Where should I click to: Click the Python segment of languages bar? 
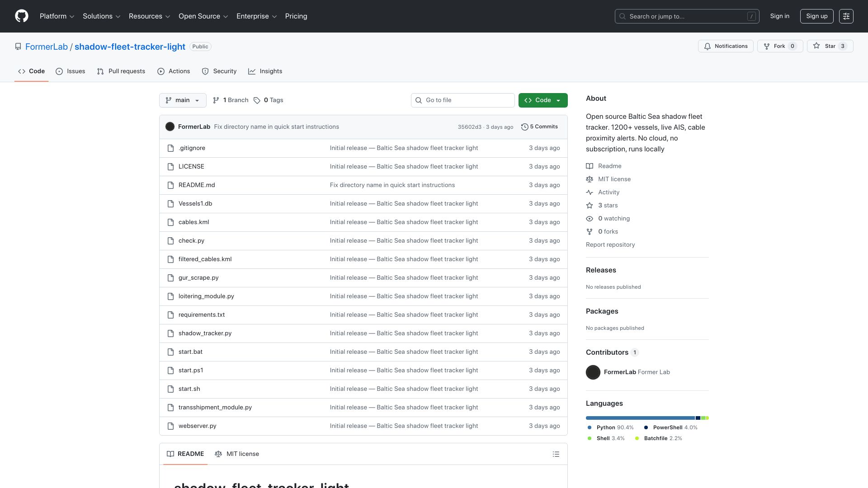[x=640, y=418]
